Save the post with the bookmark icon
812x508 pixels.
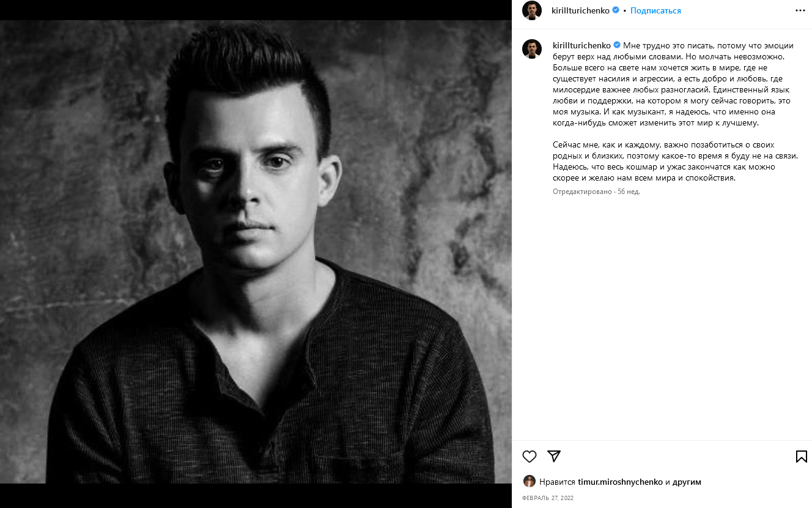801,457
